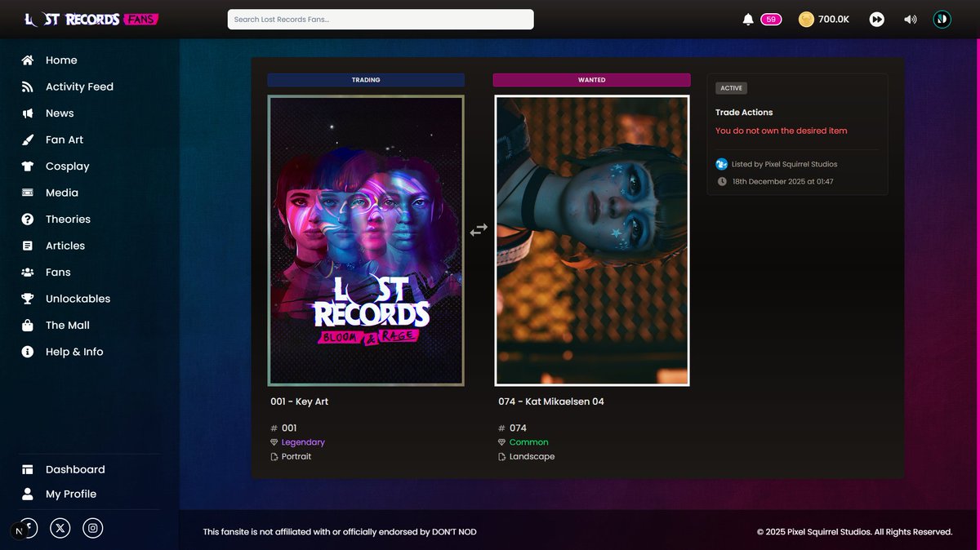980x550 pixels.
Task: Open the Activity Feed section
Action: coord(68,86)
